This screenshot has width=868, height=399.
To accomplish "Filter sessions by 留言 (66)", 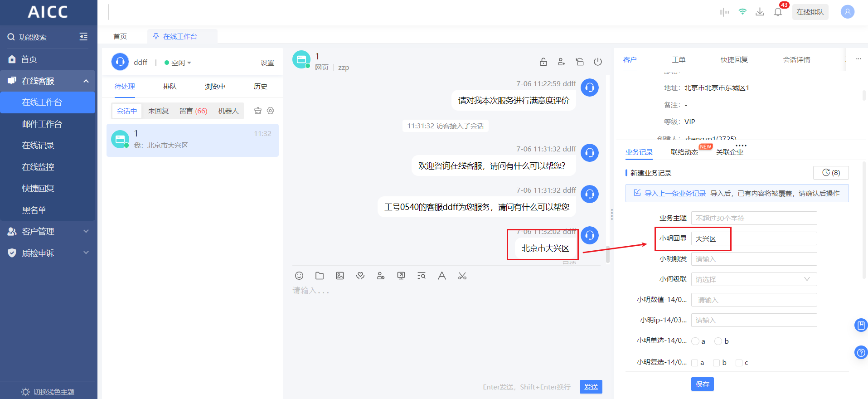I will 194,111.
